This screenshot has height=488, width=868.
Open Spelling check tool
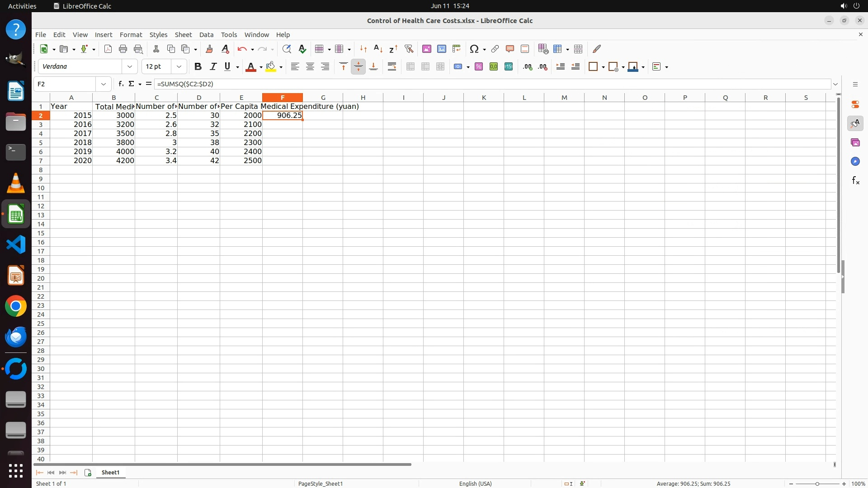[302, 49]
